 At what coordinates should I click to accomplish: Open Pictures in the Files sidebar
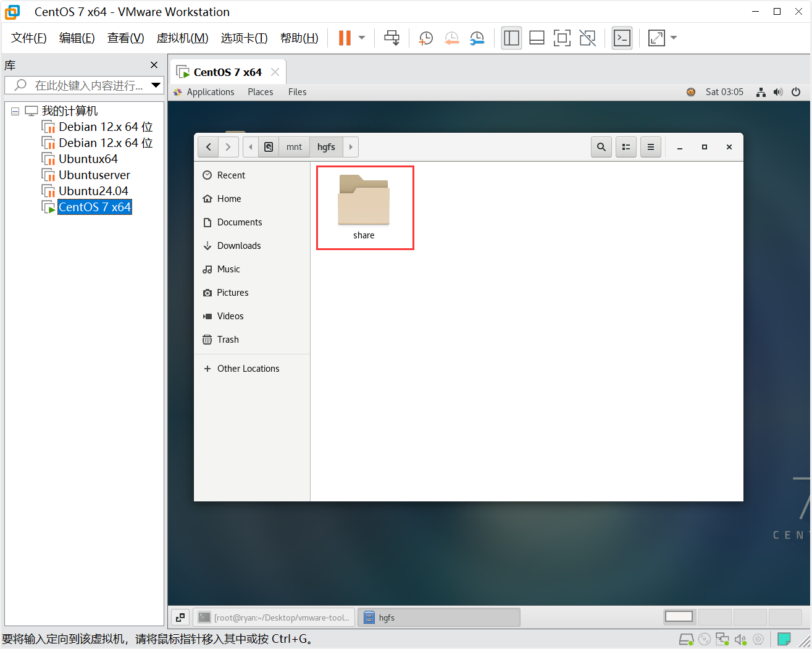pos(252,293)
